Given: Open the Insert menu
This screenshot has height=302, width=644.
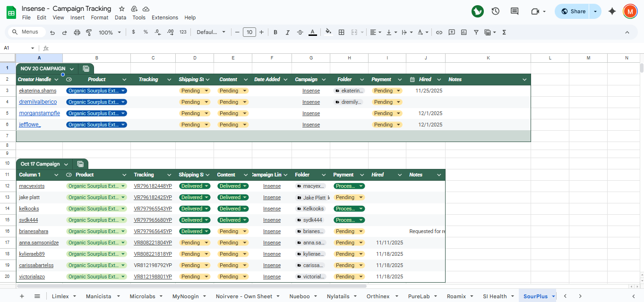Looking at the screenshot, I should (x=77, y=17).
